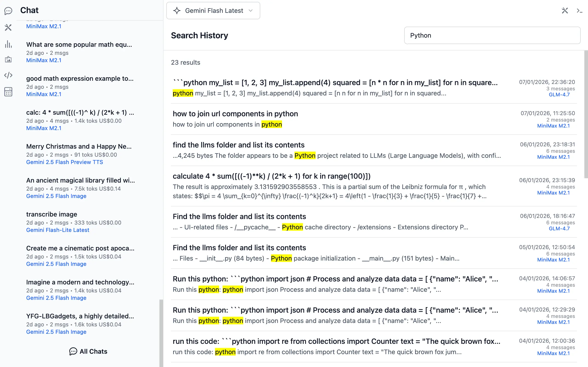Click MiniMax M2.1 under the calc chat
The height and width of the screenshot is (367, 588).
click(x=43, y=128)
